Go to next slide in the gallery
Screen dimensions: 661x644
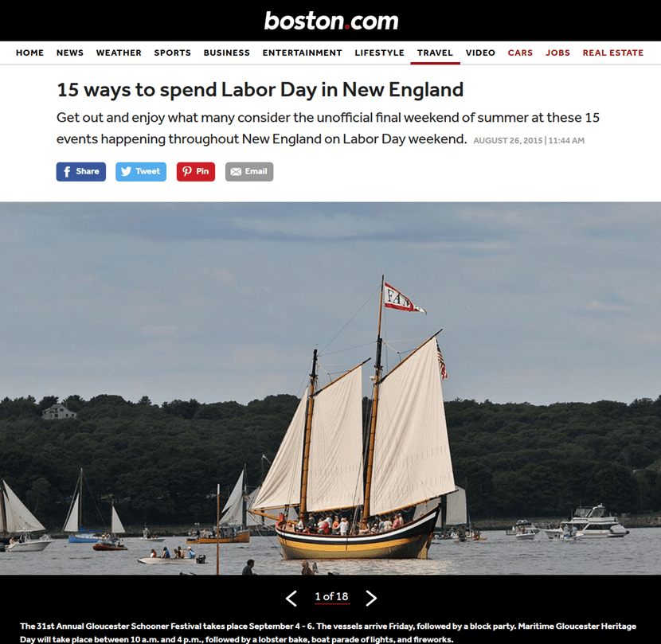[371, 598]
